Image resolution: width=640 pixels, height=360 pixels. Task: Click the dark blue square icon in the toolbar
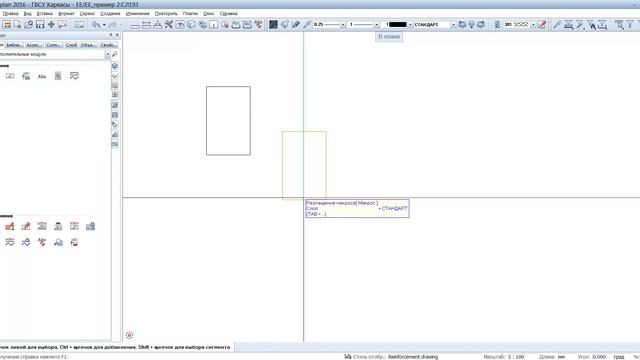[x=273, y=24]
